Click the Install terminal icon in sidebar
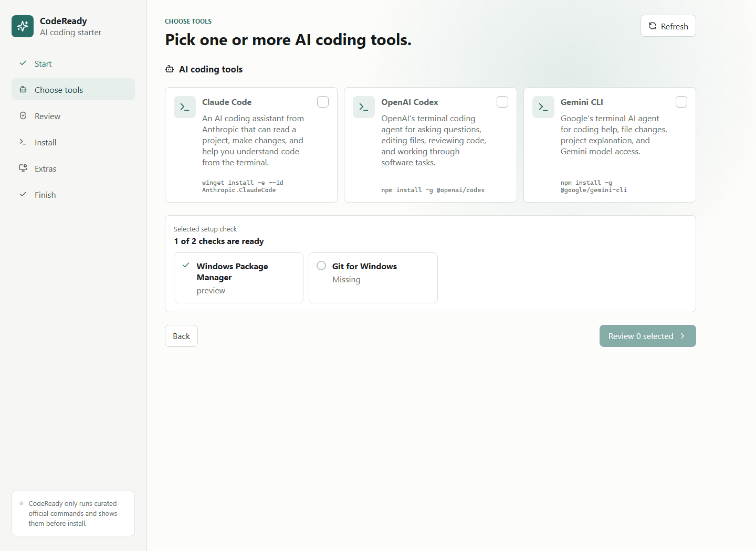The image size is (756, 551). point(23,142)
